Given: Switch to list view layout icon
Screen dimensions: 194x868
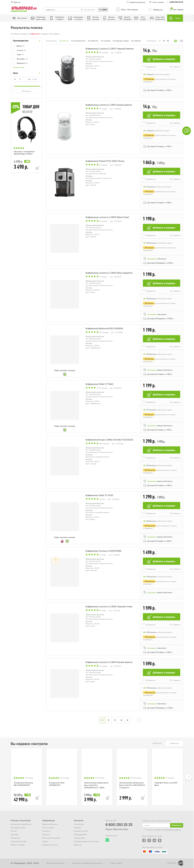Looking at the screenshot, I should point(175,41).
